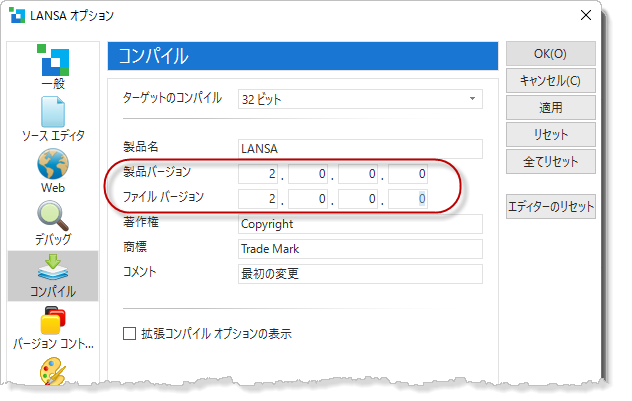Open the ターゲットのコンパイル dropdown arrow
Image resolution: width=632 pixels, height=401 pixels.
472,99
